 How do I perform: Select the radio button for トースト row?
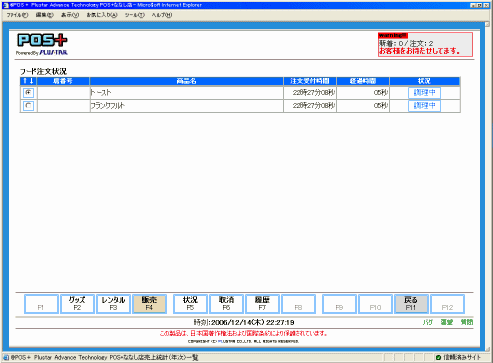(x=28, y=92)
